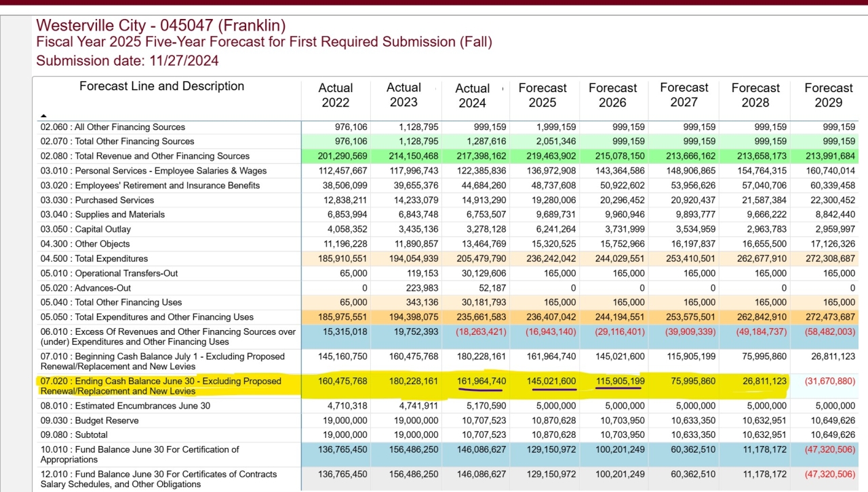The image size is (868, 492).
Task: Select row 04.500 Total Expenditures label
Action: (x=94, y=258)
